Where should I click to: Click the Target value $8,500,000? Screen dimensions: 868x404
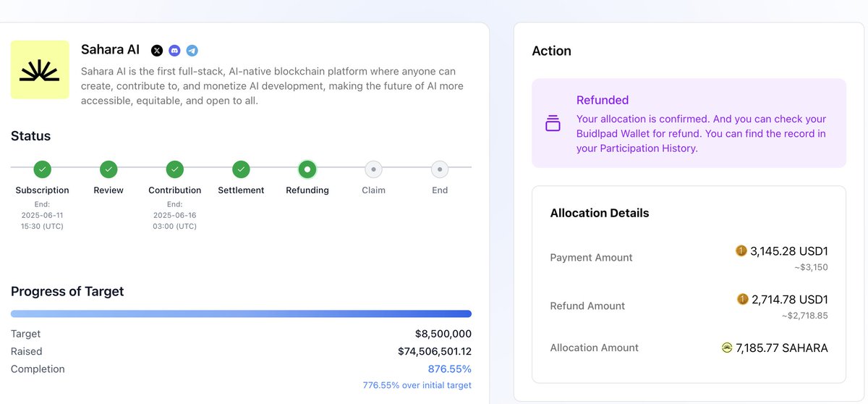tap(443, 334)
